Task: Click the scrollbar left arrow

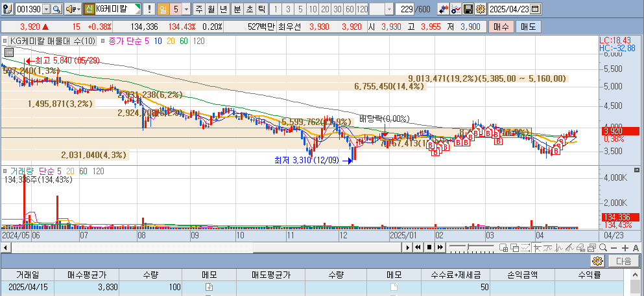Action: 5,247
